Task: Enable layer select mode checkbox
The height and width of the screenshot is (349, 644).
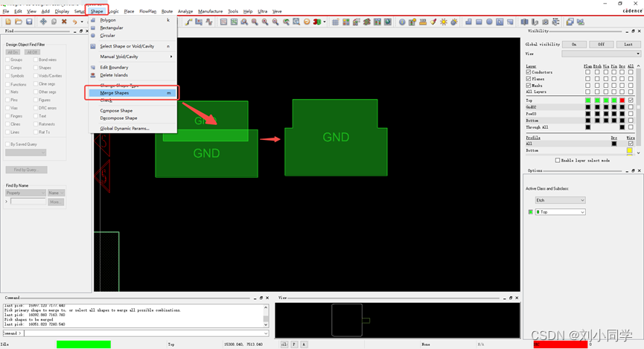Action: point(558,160)
